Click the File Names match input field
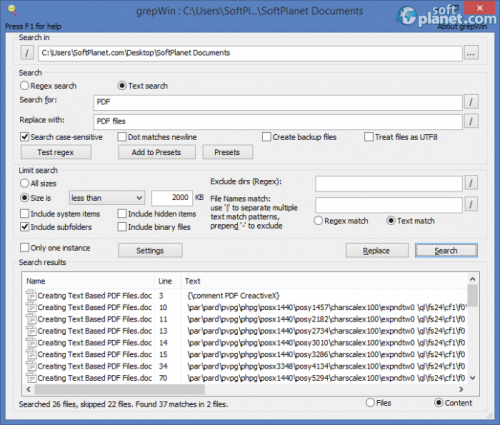 (389, 205)
